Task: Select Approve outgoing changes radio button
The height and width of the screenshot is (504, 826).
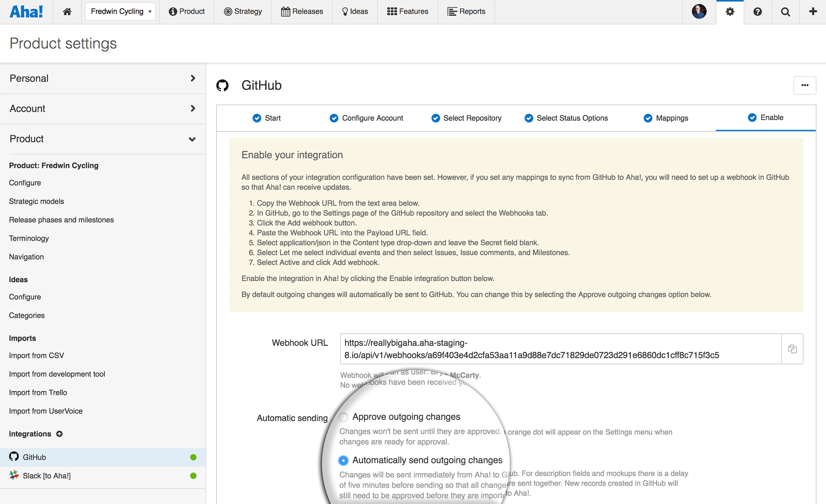Action: [x=343, y=417]
